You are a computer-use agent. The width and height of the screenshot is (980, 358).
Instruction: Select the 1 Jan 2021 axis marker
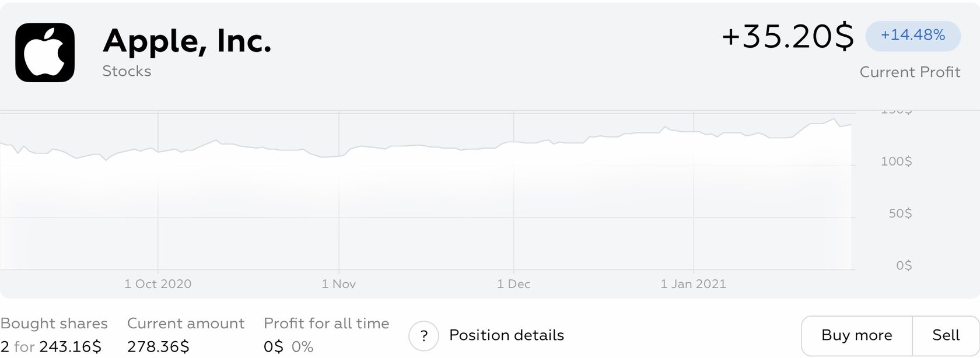click(x=693, y=284)
